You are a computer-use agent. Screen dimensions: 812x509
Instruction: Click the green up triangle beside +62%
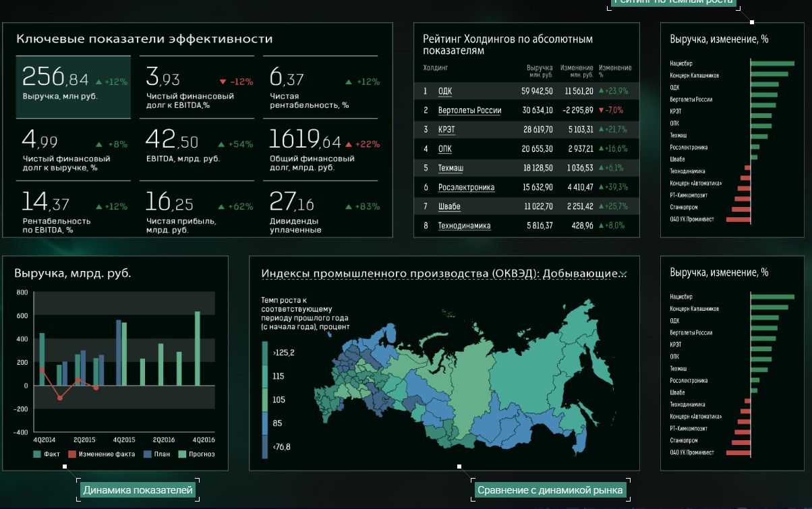(x=223, y=207)
